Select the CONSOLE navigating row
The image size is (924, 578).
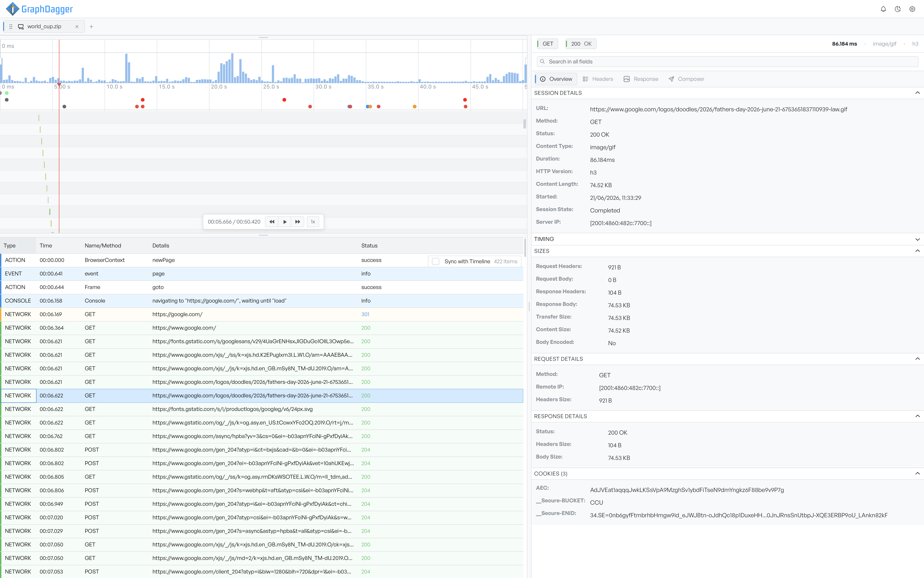pos(261,301)
